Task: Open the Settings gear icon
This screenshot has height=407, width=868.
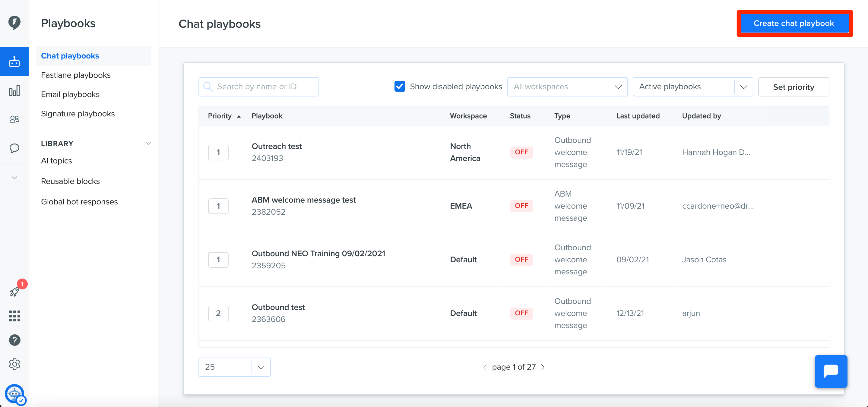Action: pyautogui.click(x=14, y=364)
